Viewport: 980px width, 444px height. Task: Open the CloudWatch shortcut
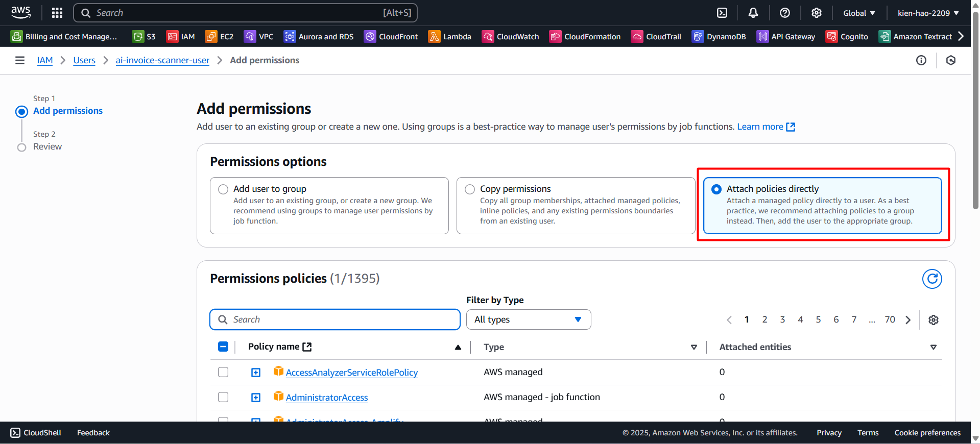pyautogui.click(x=510, y=36)
